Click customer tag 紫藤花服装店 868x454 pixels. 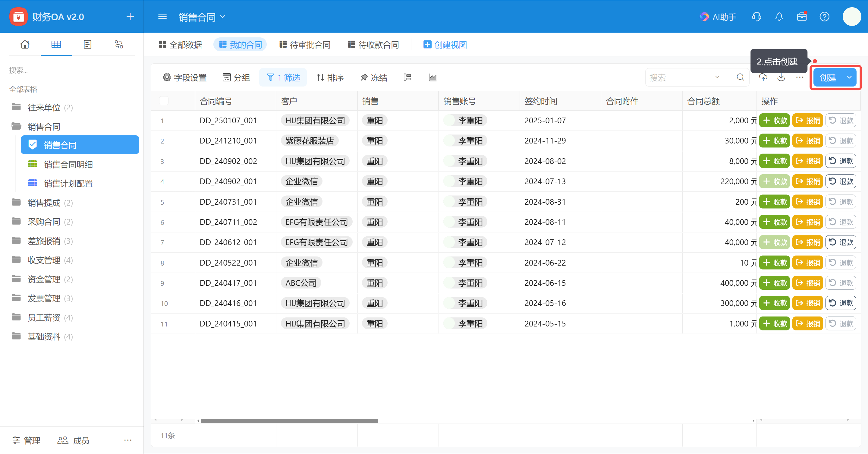310,140
